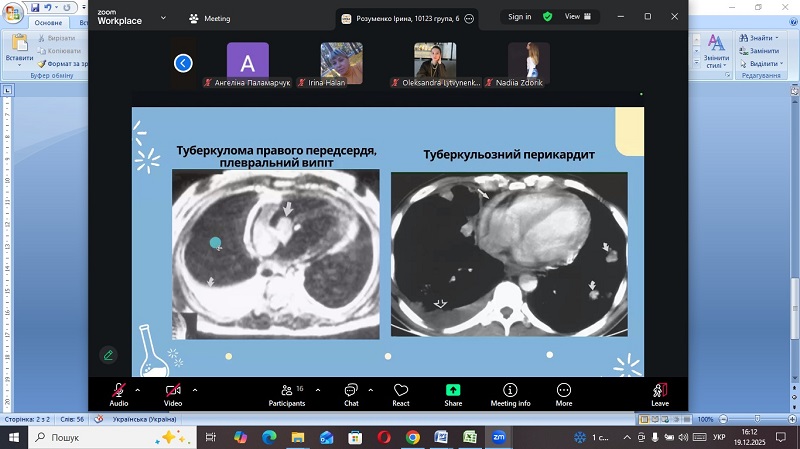Expand video options arrow next to Video
The height and width of the screenshot is (449, 800).
tap(195, 389)
